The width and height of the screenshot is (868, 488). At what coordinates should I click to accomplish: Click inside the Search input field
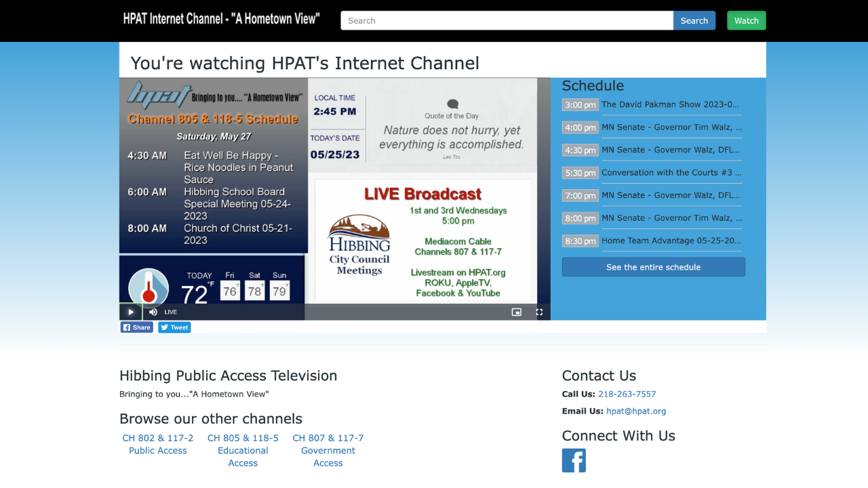505,20
